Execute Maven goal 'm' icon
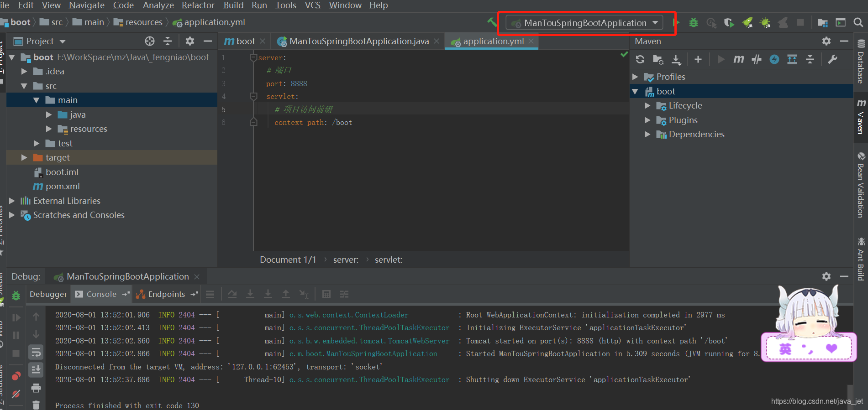Screen dimensions: 868x410 click(738, 59)
